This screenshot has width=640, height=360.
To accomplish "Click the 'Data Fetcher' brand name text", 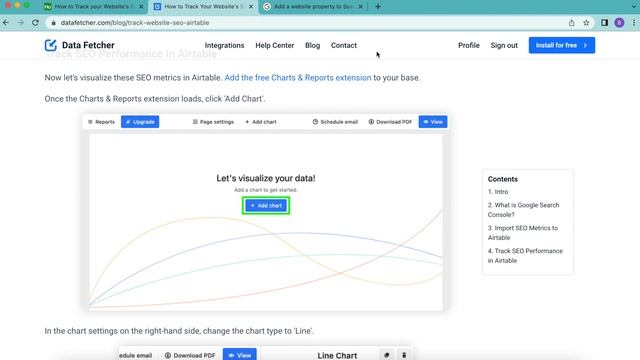I will pos(88,45).
